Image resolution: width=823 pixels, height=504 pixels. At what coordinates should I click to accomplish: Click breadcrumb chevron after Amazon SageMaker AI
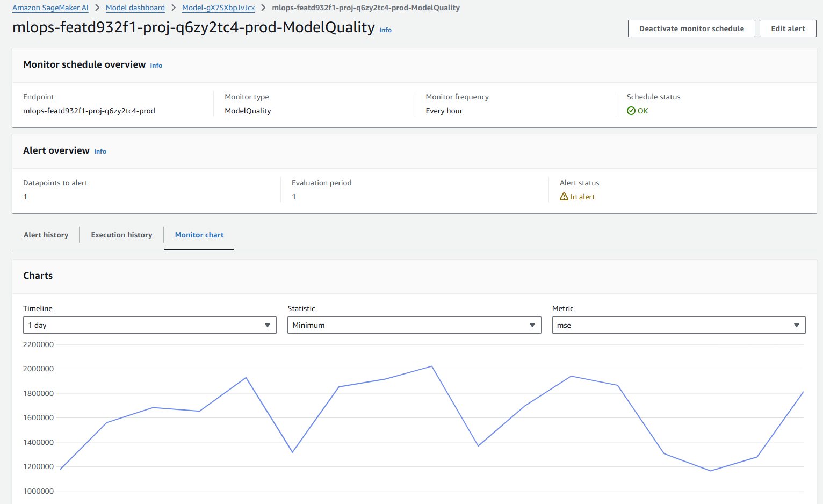[97, 8]
